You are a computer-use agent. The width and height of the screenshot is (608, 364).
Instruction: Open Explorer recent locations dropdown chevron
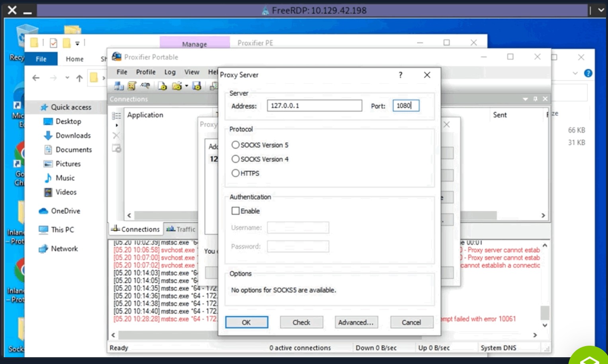[67, 78]
